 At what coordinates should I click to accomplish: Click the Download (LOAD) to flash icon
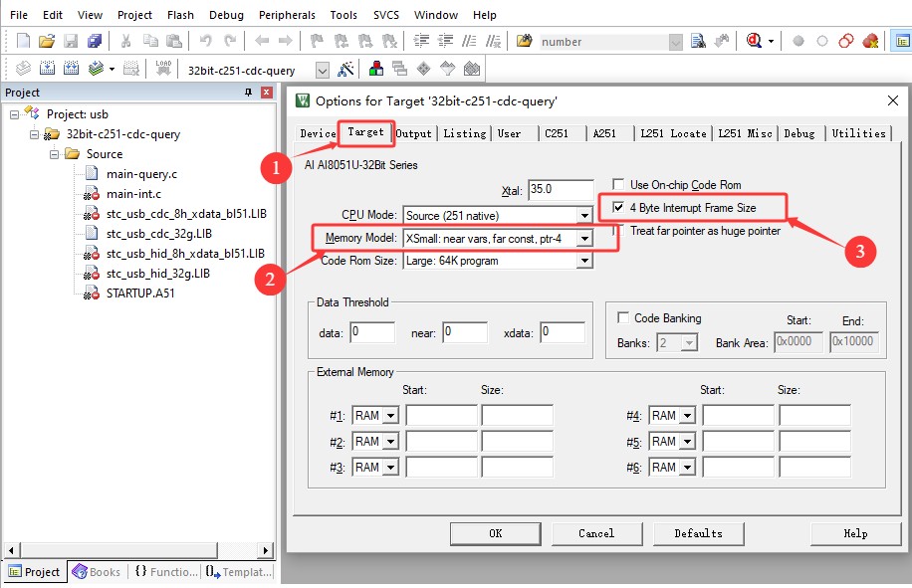pyautogui.click(x=163, y=70)
